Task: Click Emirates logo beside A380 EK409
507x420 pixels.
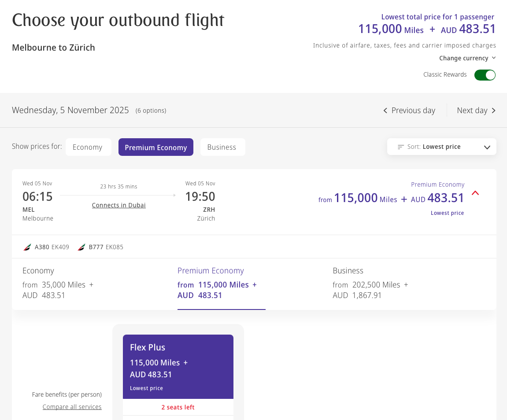Action: point(27,247)
